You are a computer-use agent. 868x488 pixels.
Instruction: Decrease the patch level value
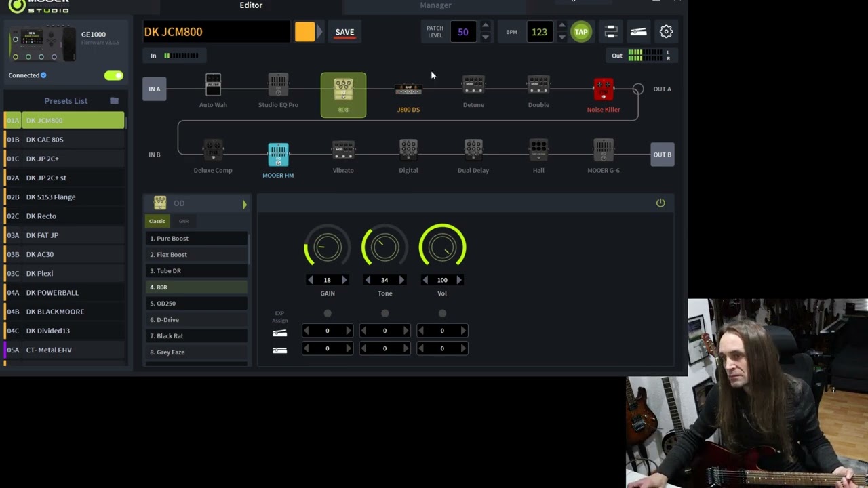tap(485, 37)
